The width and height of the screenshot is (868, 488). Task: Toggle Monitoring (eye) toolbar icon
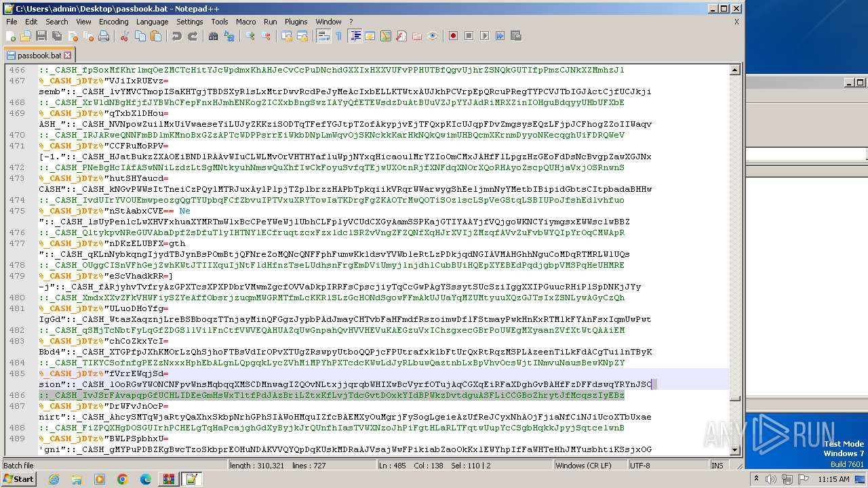tap(433, 36)
